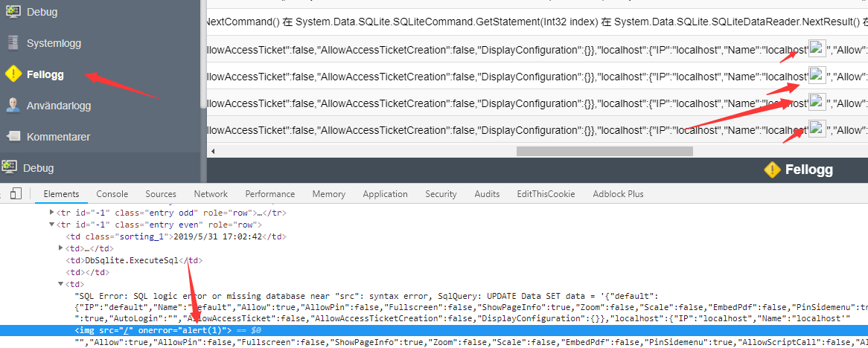Click the Kommentarer sidebar icon
This screenshot has height=348, width=868.
13,137
